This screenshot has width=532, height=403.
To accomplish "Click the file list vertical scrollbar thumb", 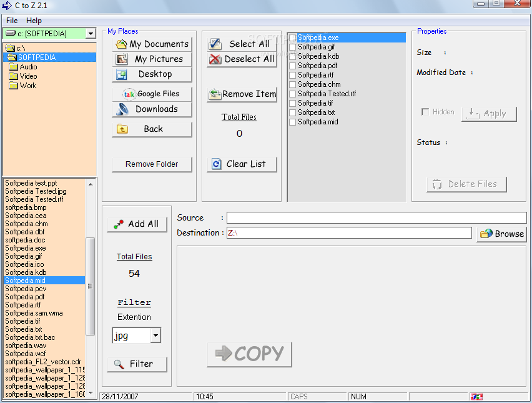I will [x=90, y=286].
